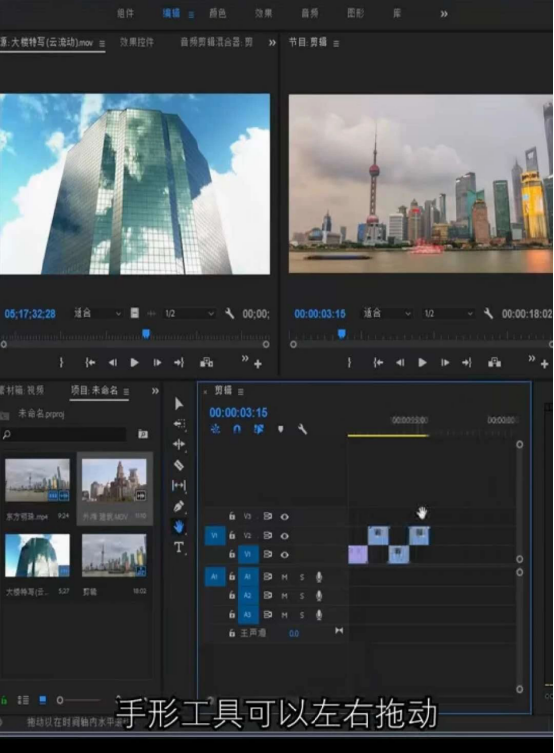
Task: Mute audio track A1
Action: 284,577
